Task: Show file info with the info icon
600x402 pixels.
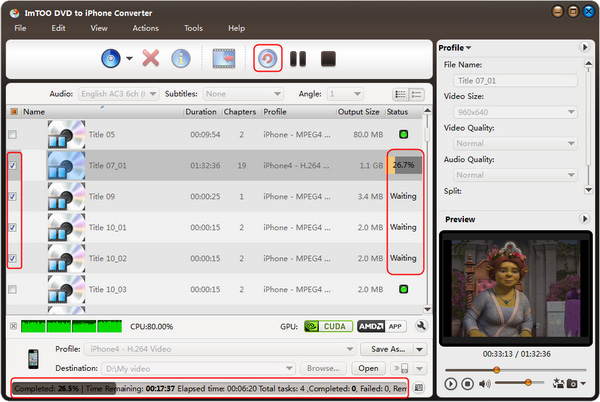Action: pyautogui.click(x=181, y=59)
